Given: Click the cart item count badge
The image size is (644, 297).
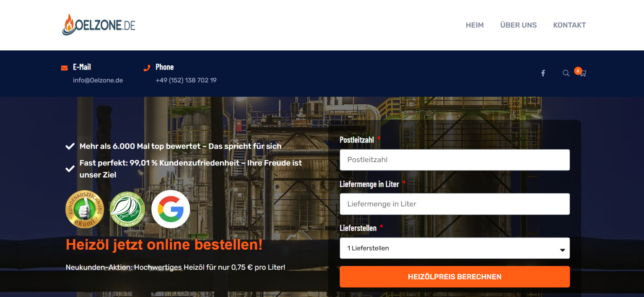Looking at the screenshot, I should (578, 71).
